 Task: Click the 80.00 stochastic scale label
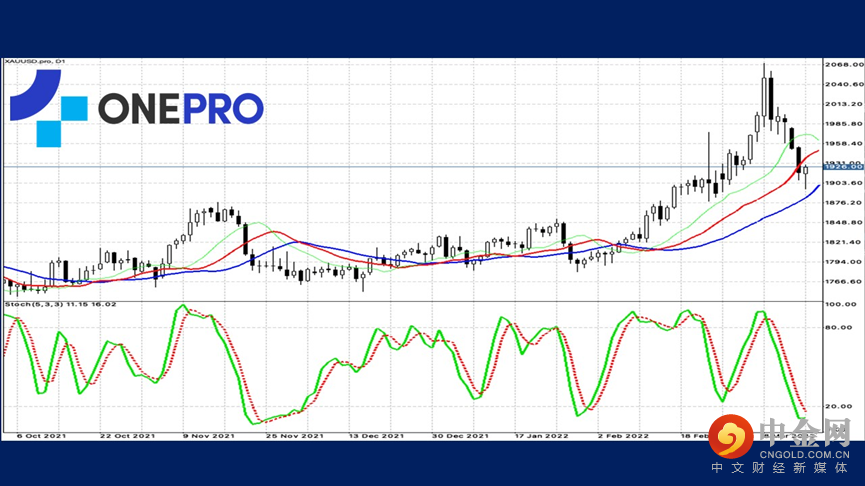tap(839, 328)
